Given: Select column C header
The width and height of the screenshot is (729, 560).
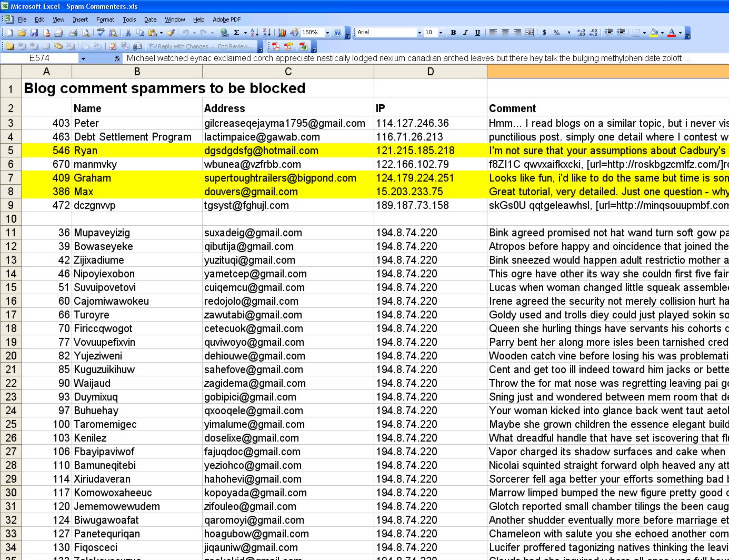Looking at the screenshot, I should click(x=288, y=72).
